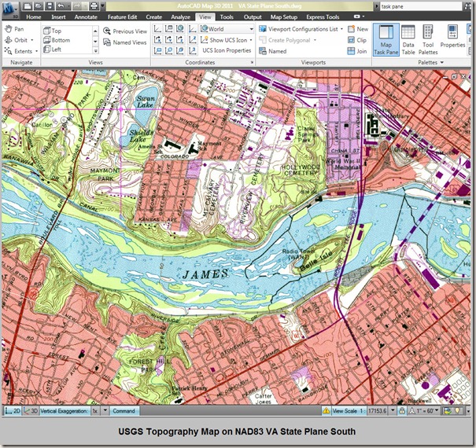Toggle the Data Table palette

(408, 40)
